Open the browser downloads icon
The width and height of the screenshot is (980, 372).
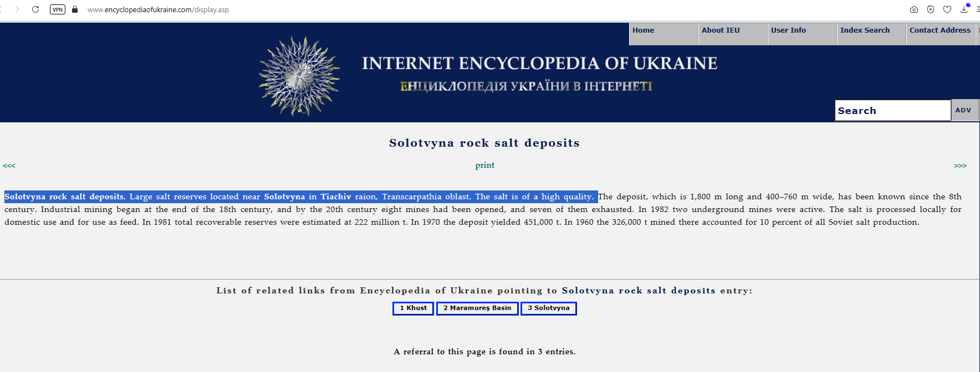(964, 9)
